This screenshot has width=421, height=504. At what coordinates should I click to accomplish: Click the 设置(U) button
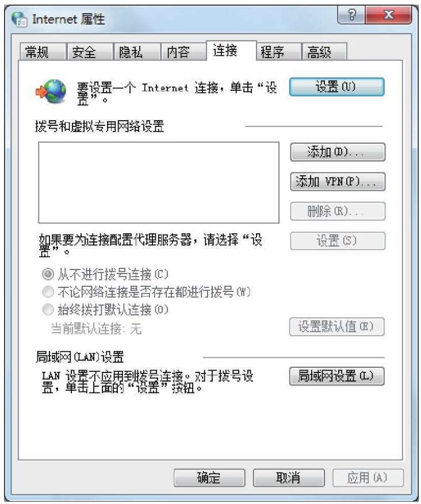pyautogui.click(x=336, y=87)
